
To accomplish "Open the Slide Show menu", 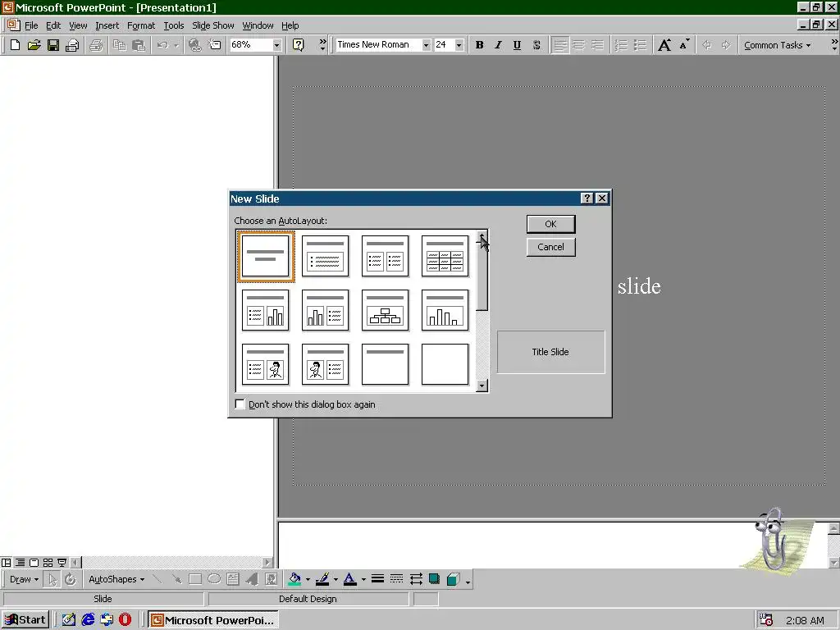I will [212, 25].
